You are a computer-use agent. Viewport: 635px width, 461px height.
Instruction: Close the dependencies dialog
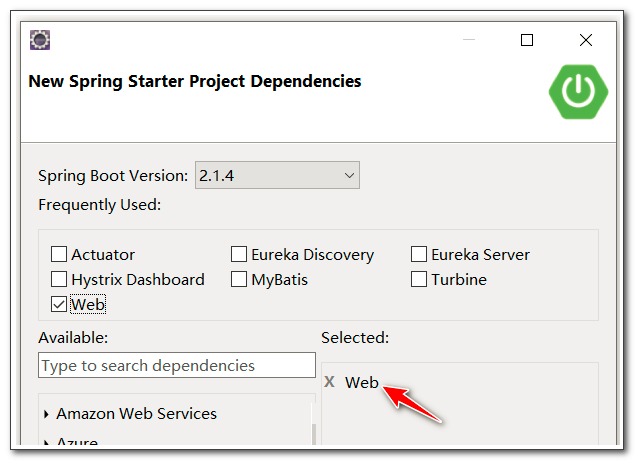[586, 40]
